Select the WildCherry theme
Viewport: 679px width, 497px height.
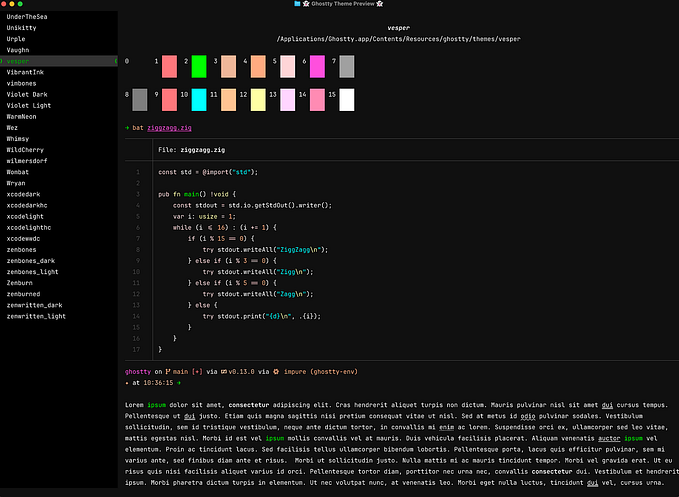point(25,150)
